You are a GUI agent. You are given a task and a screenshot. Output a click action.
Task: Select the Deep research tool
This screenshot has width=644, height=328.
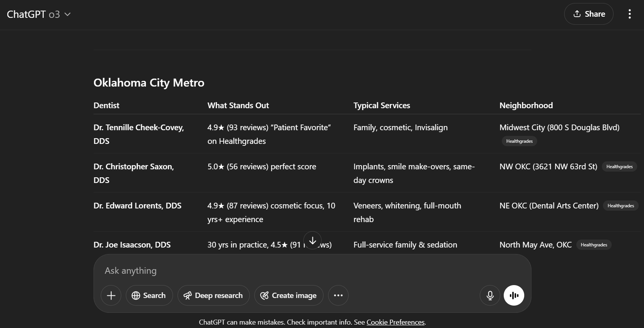(x=213, y=295)
